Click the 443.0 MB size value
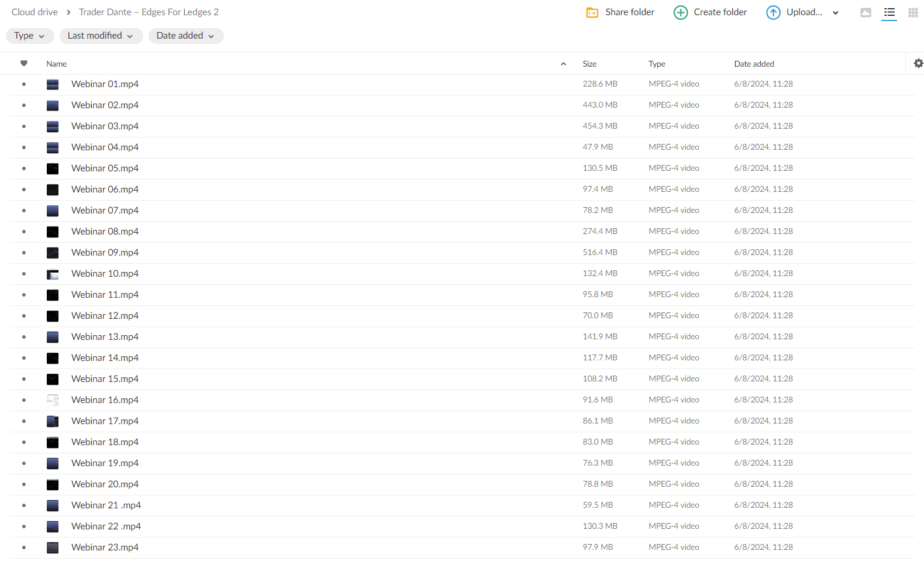 pyautogui.click(x=600, y=105)
